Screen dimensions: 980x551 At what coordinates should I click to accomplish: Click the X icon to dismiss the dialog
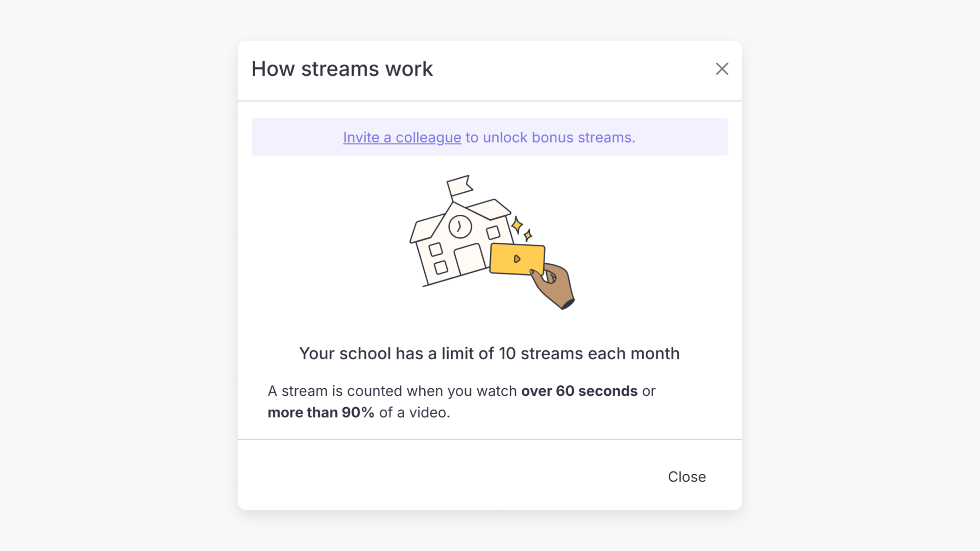point(722,69)
